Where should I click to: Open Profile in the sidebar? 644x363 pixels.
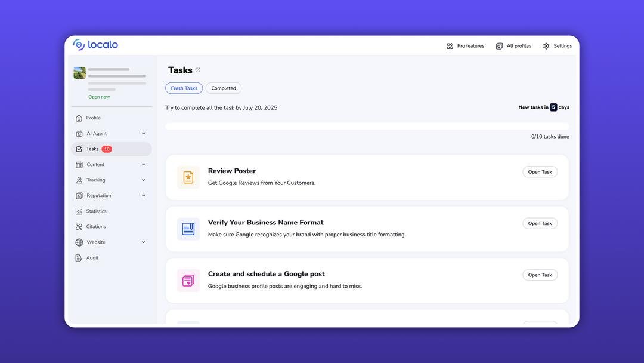coord(112,118)
